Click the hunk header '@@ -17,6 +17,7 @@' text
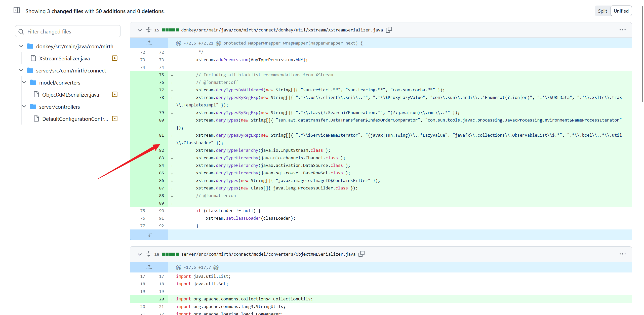 [197, 267]
